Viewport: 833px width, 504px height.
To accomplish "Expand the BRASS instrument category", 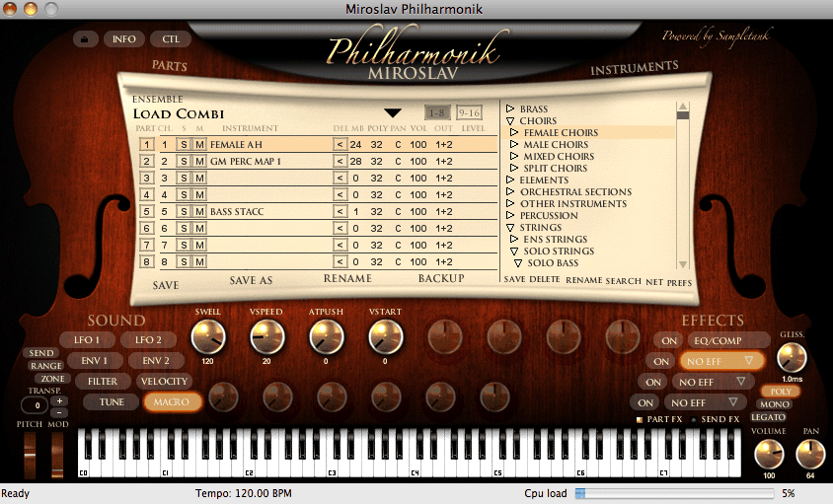I will (x=510, y=109).
